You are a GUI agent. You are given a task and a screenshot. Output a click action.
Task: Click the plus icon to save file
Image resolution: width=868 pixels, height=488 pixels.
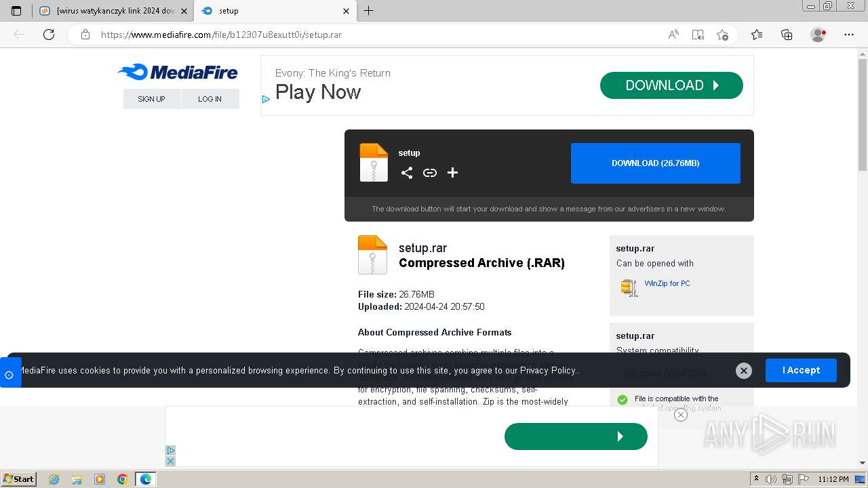[x=453, y=173]
